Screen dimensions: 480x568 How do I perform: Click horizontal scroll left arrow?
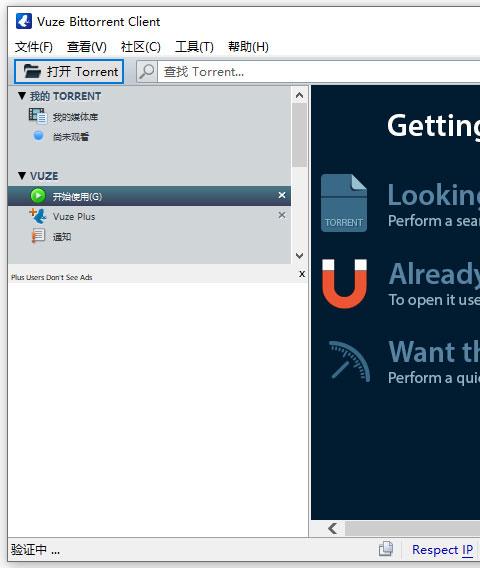[333, 529]
